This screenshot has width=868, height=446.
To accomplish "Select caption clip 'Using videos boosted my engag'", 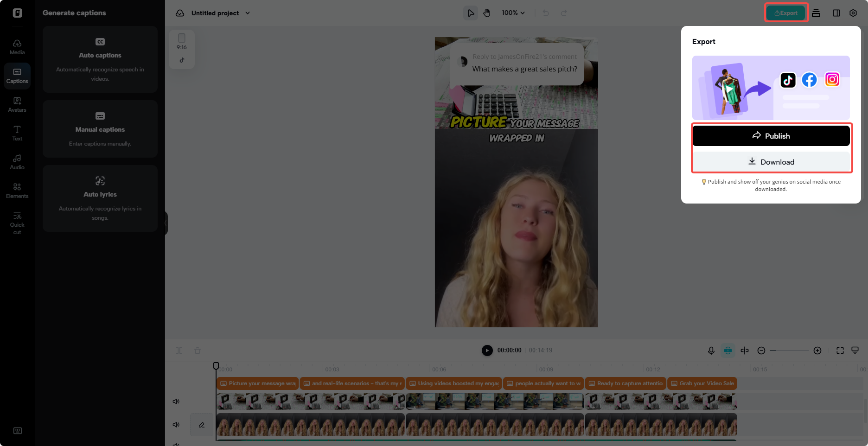I will 454,383.
